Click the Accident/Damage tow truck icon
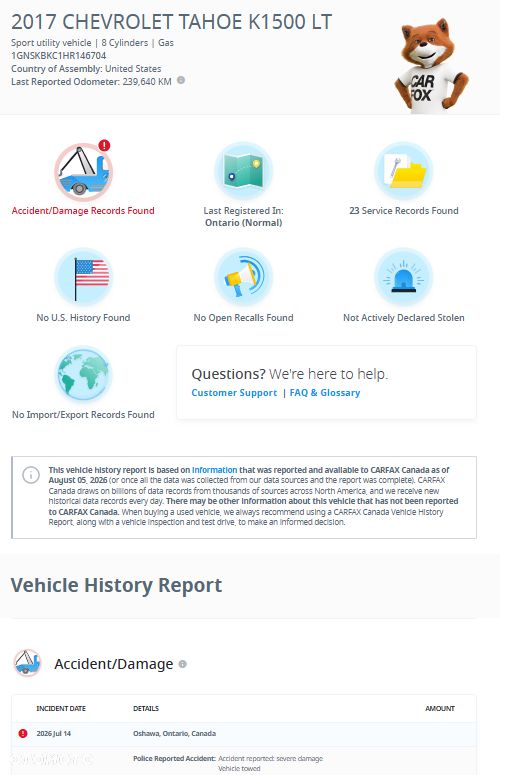This screenshot has width=520, height=775. [83, 172]
